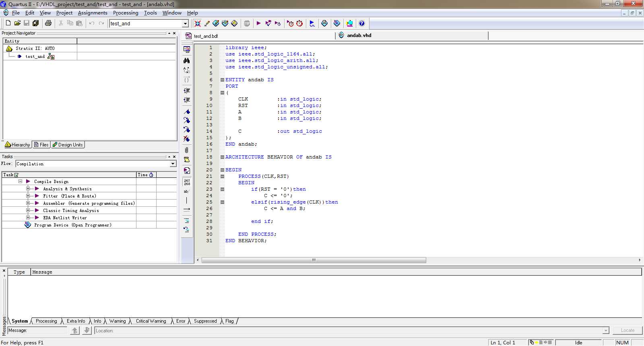Screen dimensions: 644x346
Task: Click the Time column header in Tasks
Action: coord(146,175)
